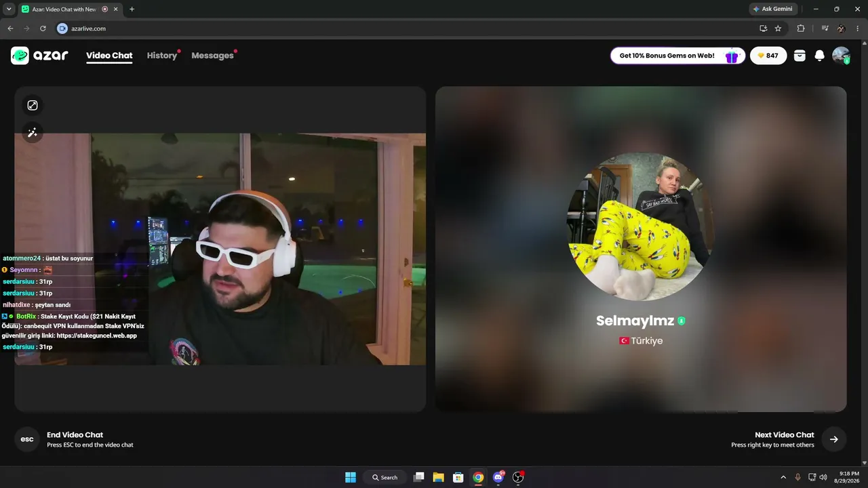Open the browser tab search dropdown
868x488 pixels.
click(9, 9)
